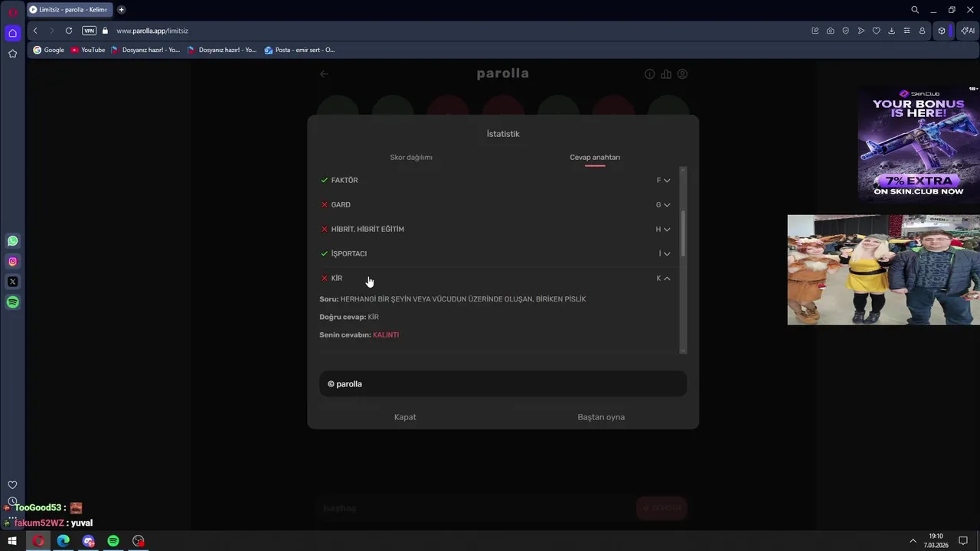This screenshot has width=980, height=551.
Task: Toggle the VPN badge in address bar
Action: tap(89, 31)
